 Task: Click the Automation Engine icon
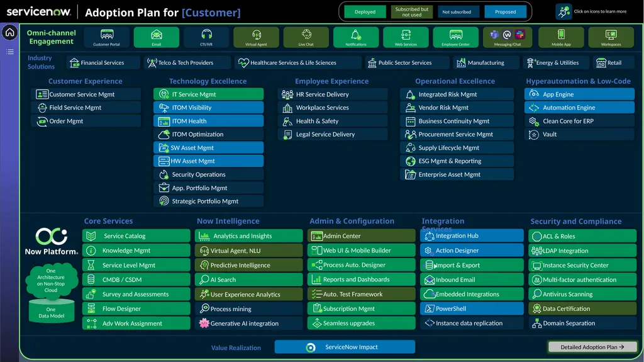534,108
